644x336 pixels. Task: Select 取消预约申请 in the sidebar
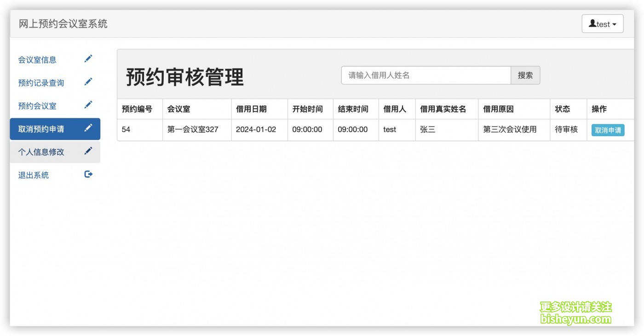55,129
